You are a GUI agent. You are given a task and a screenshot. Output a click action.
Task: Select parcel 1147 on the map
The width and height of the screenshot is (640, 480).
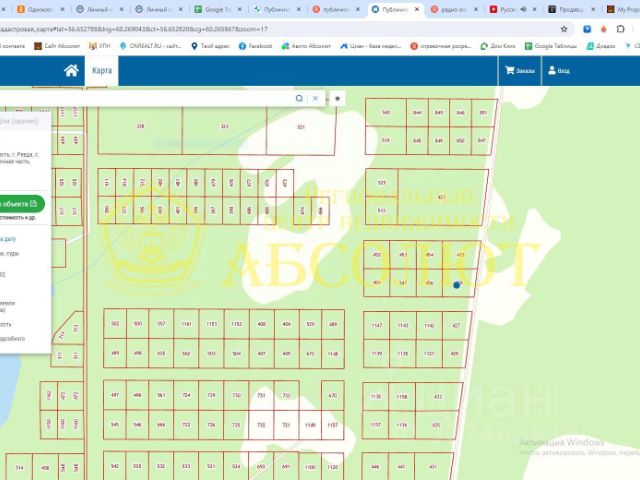coord(376,325)
